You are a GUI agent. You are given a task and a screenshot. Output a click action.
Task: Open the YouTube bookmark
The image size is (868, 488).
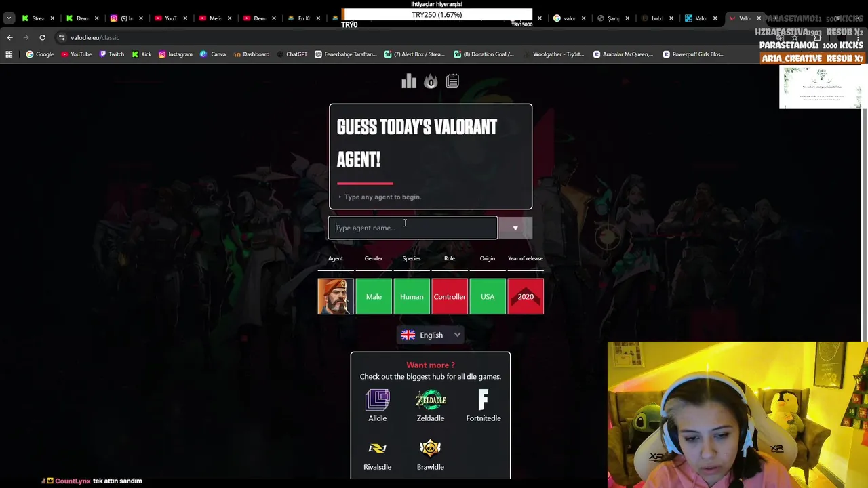(x=77, y=54)
